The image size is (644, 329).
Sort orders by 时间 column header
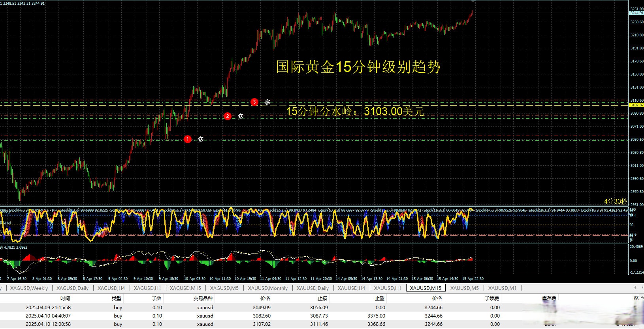(x=65, y=299)
